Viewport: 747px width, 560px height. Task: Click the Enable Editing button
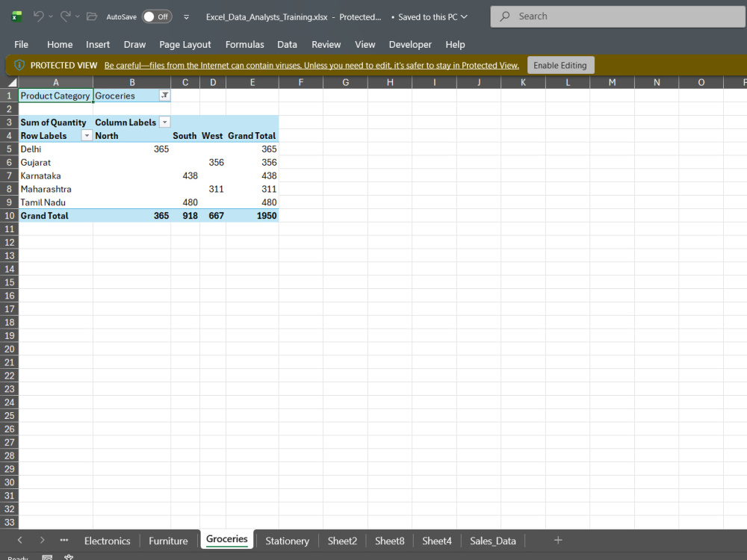(x=560, y=65)
